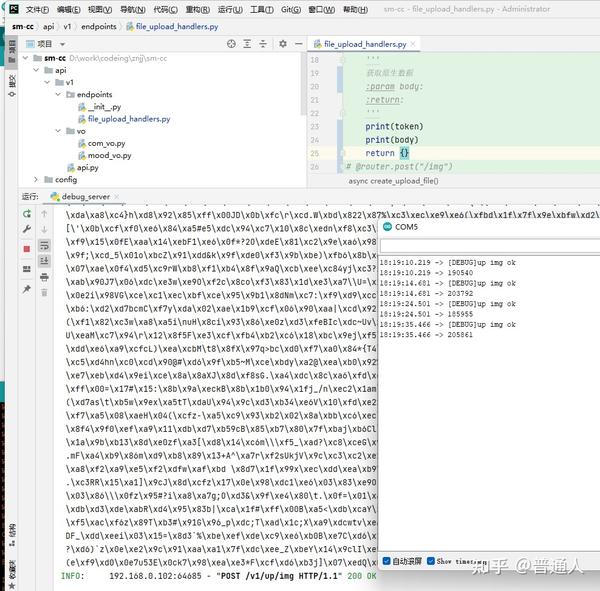The width and height of the screenshot is (600, 591).
Task: Click the wrench settings icon in run panel
Action: [27, 229]
